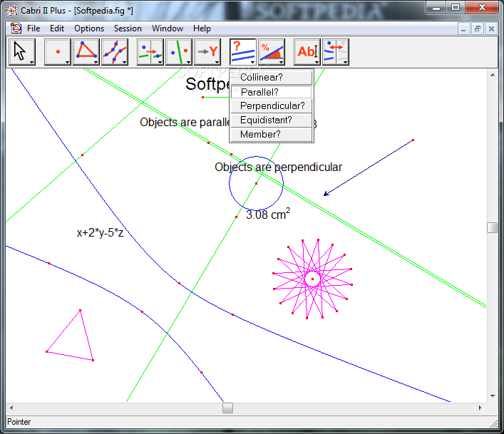Image resolution: width=504 pixels, height=434 pixels.
Task: Click the Cabri document icon in menu bar
Action: [16, 29]
